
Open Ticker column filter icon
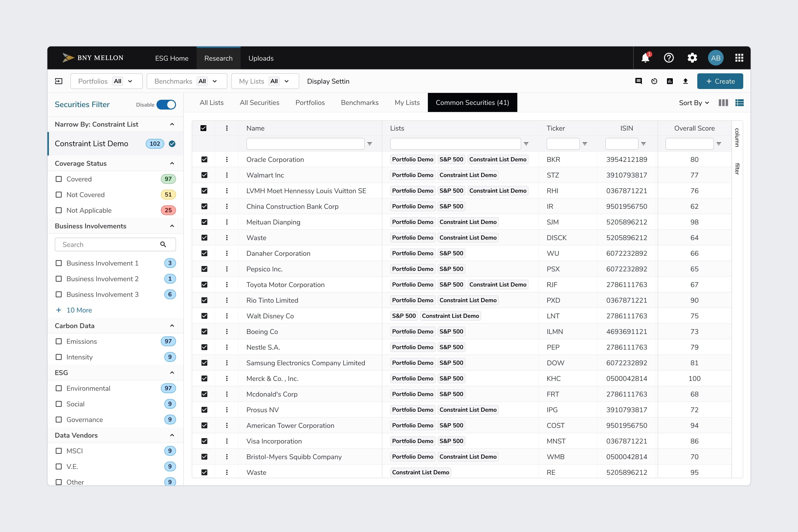pyautogui.click(x=585, y=144)
